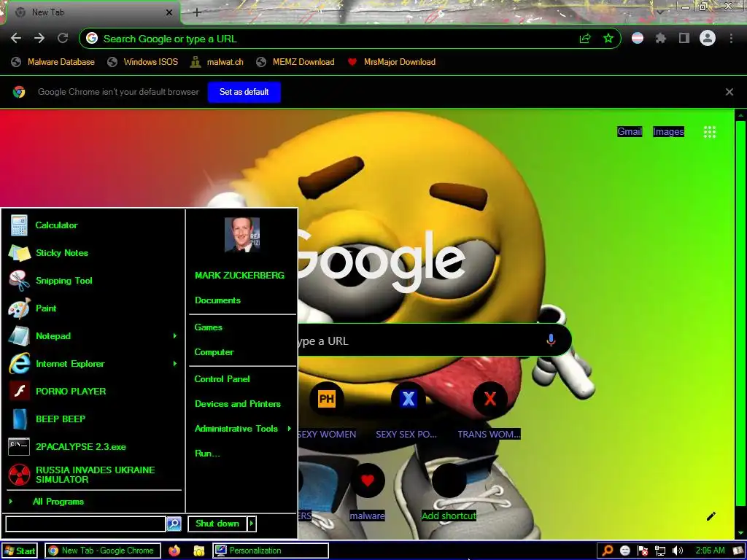Open the PH shortcut tile
This screenshot has height=560, width=747.
coord(326,399)
